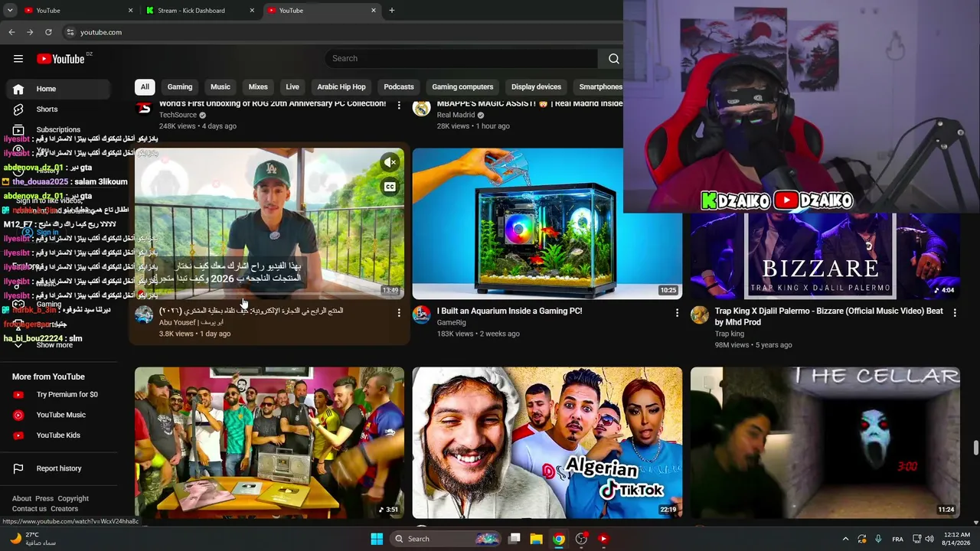
Task: Click the microphone icon in system tray
Action: click(879, 539)
